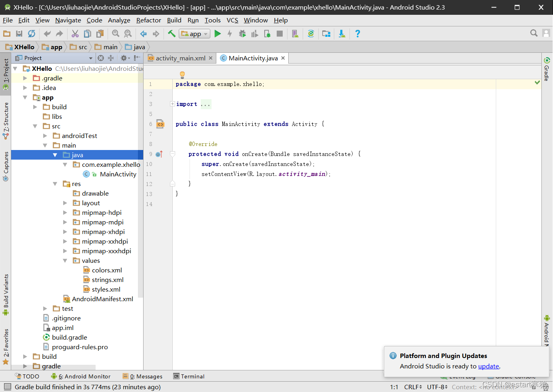
Task: Click the Make Project hammer icon
Action: pos(172,34)
